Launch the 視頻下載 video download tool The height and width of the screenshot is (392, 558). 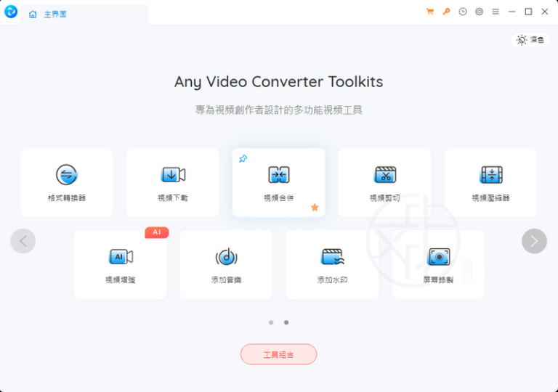[x=173, y=182]
